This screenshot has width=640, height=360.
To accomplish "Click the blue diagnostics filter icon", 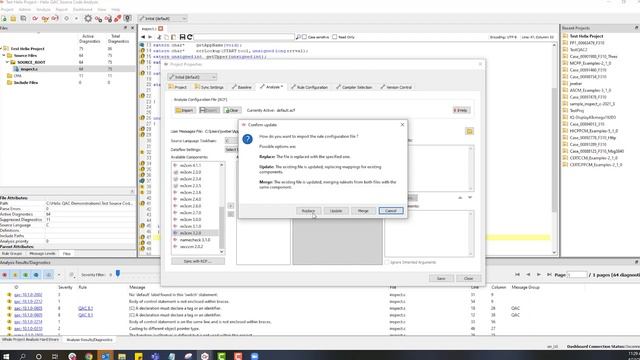I will click(36, 275).
